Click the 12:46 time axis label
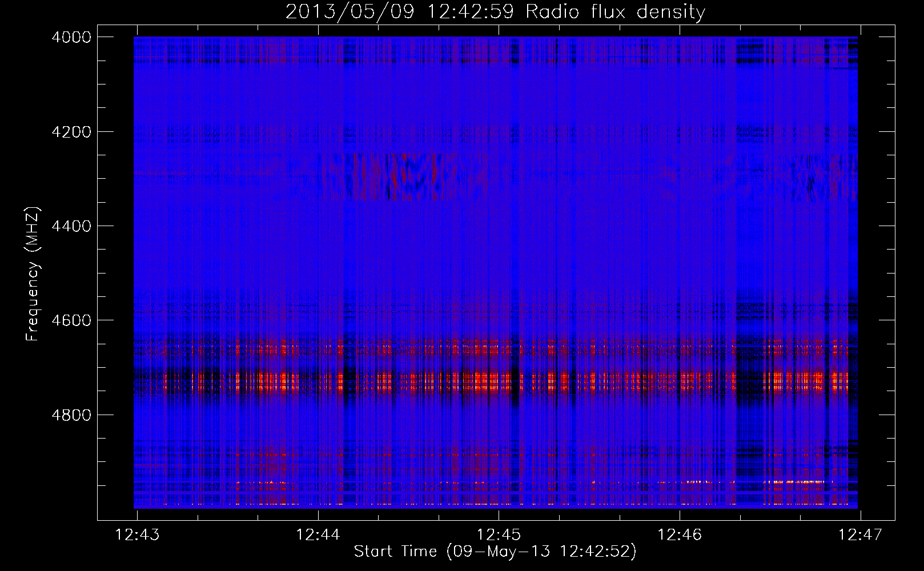The width and height of the screenshot is (924, 571). click(x=680, y=534)
